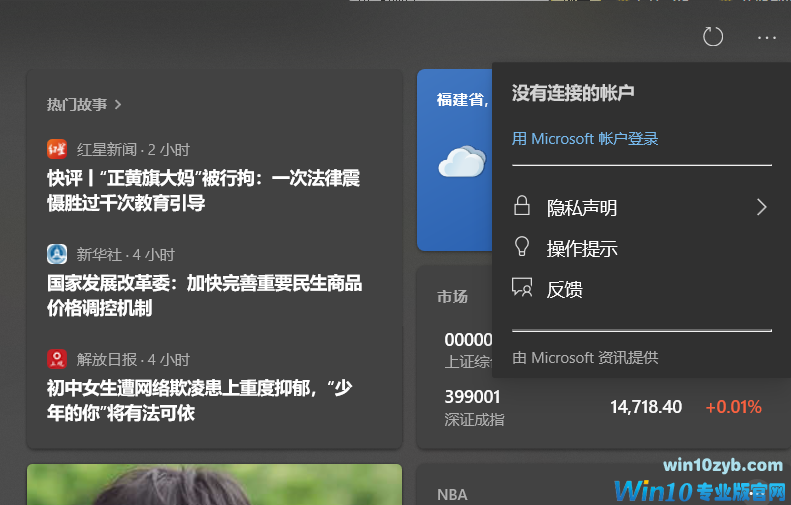
Task: Open the 热门故事 top stories heading
Action: point(77,104)
